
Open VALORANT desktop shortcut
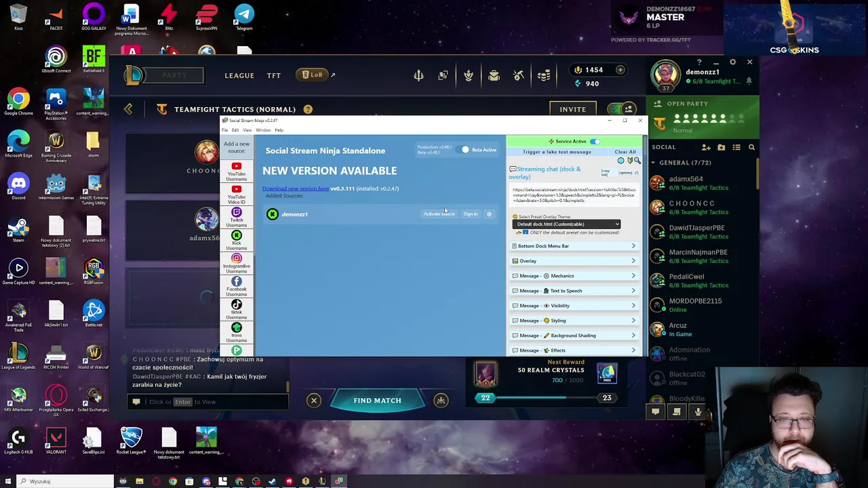point(56,441)
